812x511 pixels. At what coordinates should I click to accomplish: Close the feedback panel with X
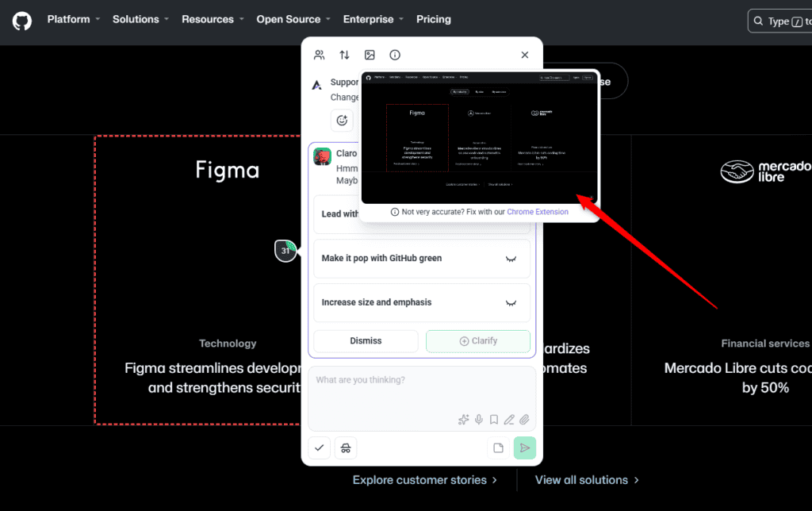tap(525, 55)
